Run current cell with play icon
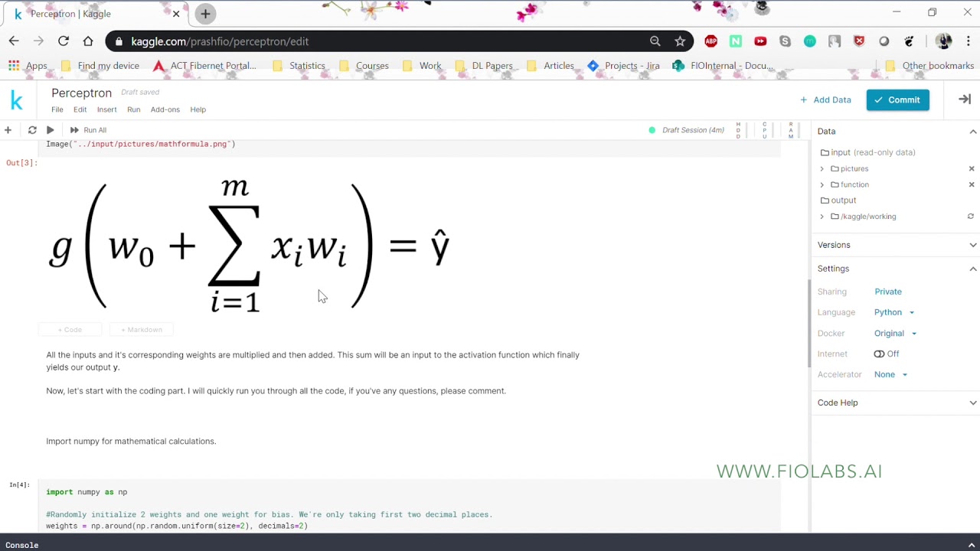Screen dimensions: 980x551 coord(51,130)
